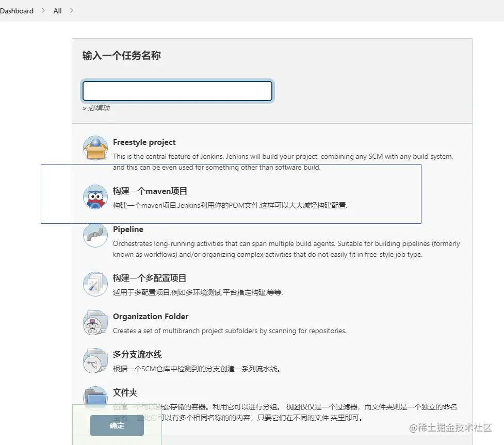
Task: Click the 必填项 required hint
Action: [x=96, y=108]
